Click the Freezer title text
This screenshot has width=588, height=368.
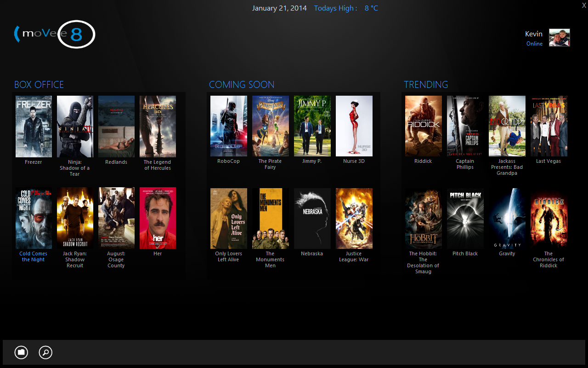click(x=34, y=162)
